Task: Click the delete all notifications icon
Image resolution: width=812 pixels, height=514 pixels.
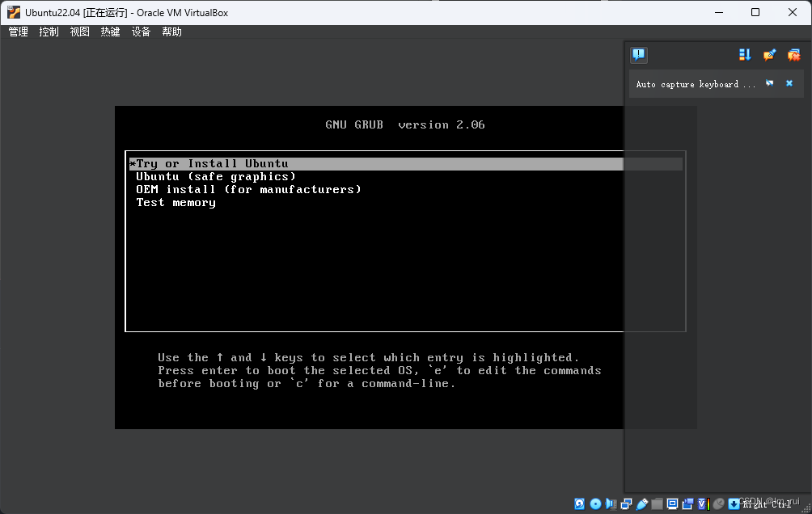Action: tap(794, 55)
